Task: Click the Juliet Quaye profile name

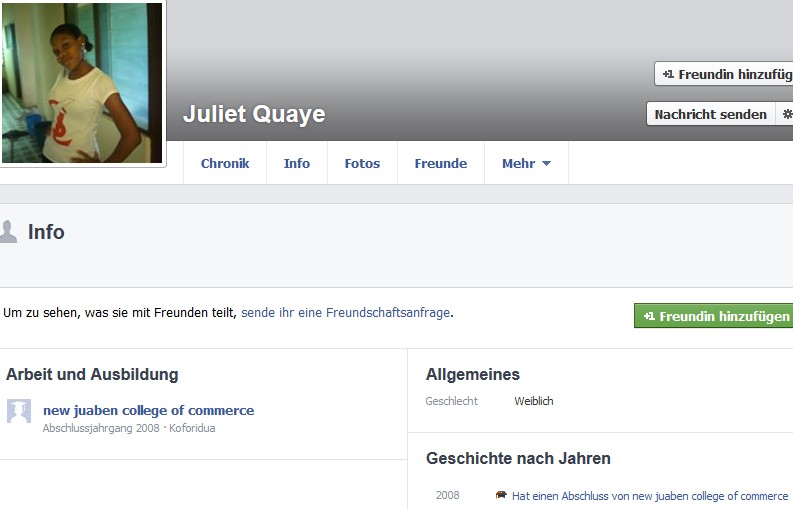Action: [254, 114]
